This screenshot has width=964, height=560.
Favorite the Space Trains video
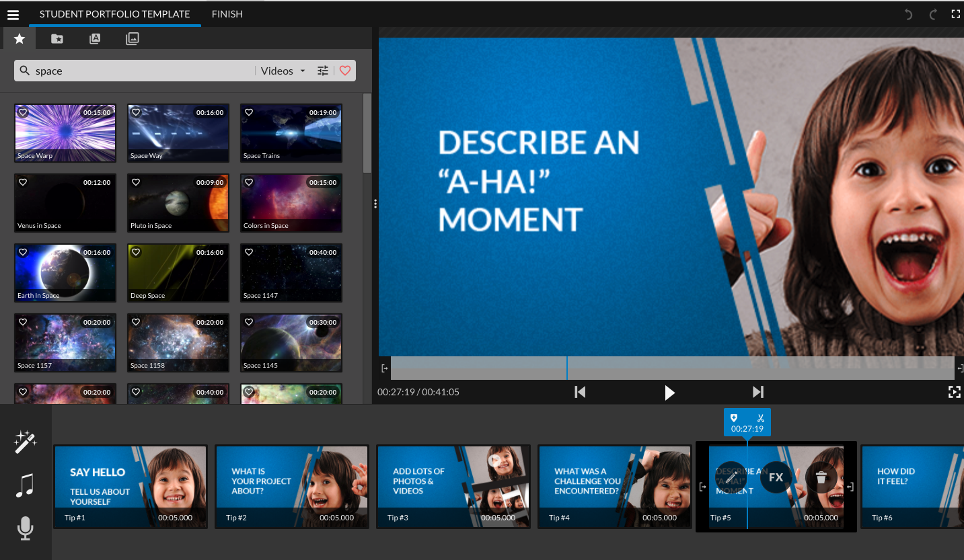(249, 112)
